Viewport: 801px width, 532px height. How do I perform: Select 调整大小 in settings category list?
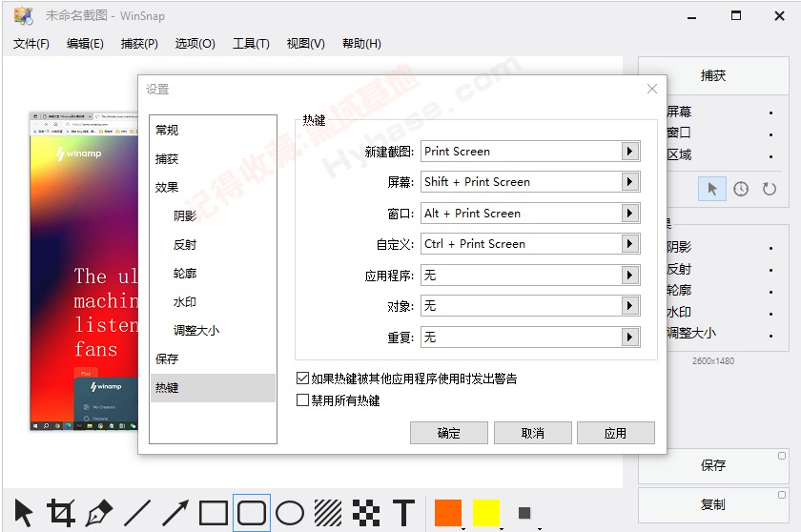pos(196,330)
